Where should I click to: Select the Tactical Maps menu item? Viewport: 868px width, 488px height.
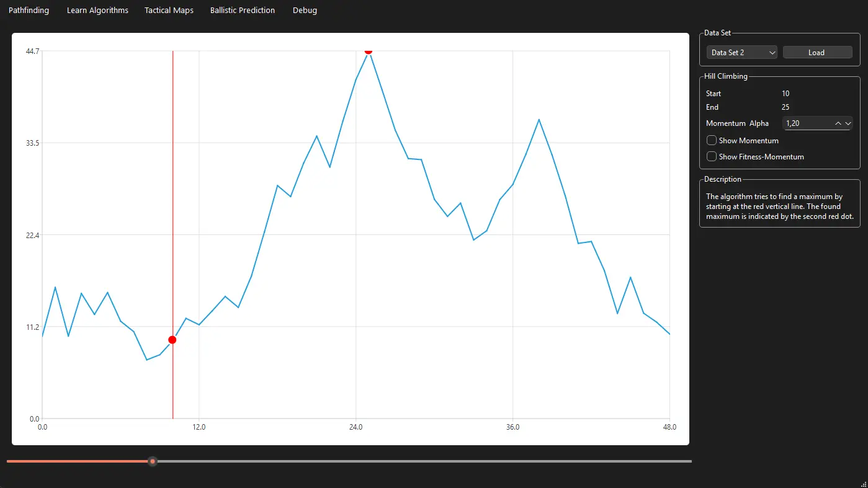(x=169, y=11)
